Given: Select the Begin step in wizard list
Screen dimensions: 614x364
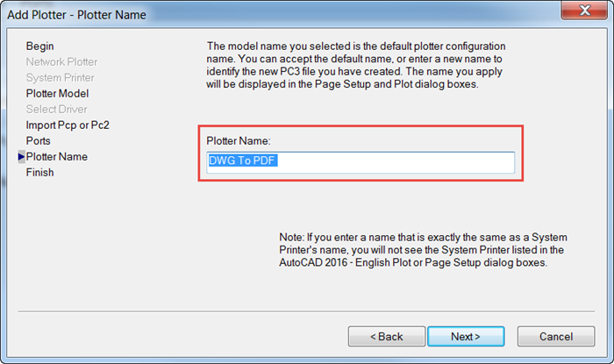Looking at the screenshot, I should coord(40,46).
